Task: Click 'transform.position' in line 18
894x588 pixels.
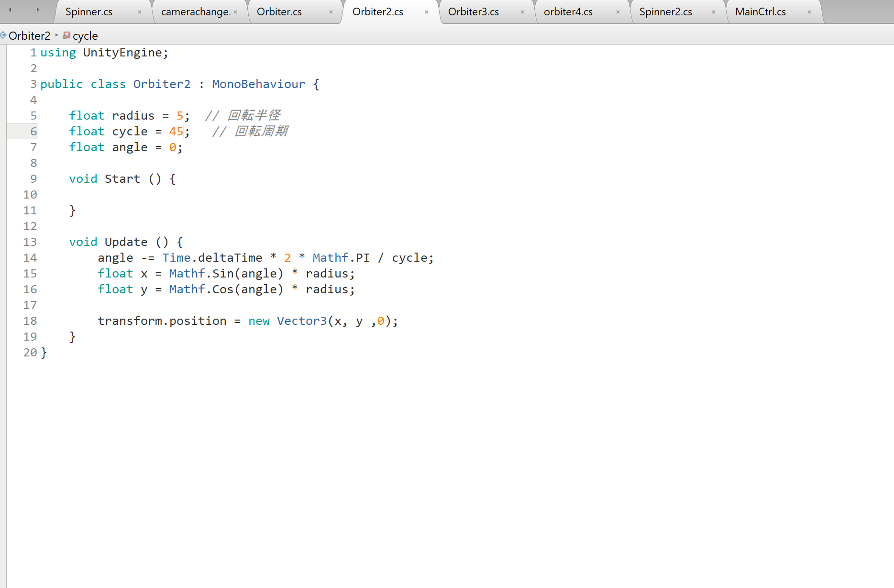Action: click(162, 321)
